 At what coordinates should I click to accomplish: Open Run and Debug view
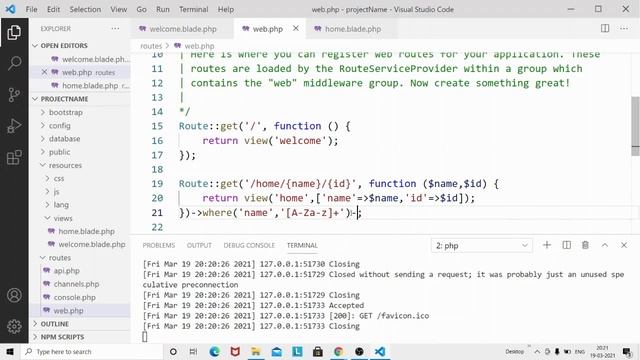[x=14, y=126]
